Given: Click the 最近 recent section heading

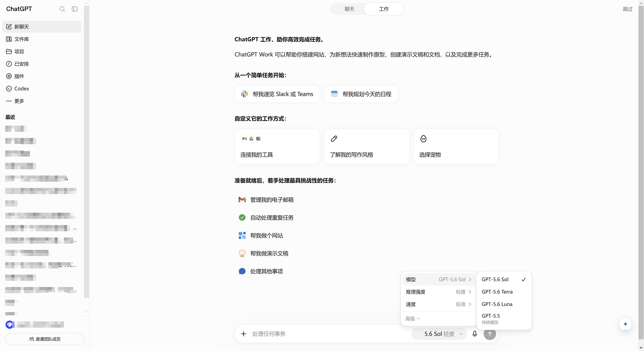Looking at the screenshot, I should (x=10, y=117).
